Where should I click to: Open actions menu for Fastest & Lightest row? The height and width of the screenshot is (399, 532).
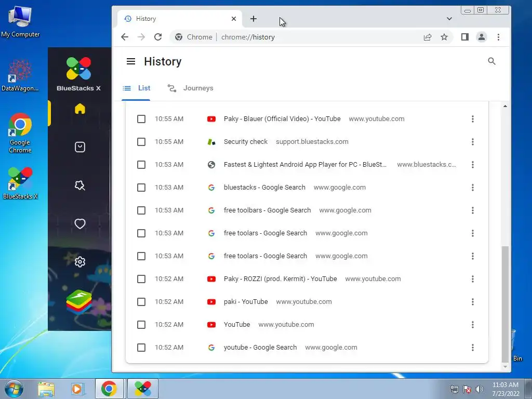tap(473, 165)
